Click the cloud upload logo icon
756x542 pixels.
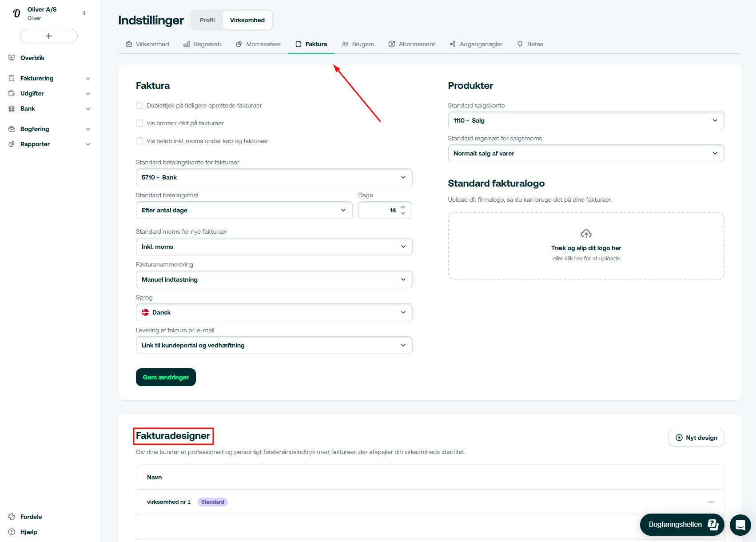pos(586,234)
